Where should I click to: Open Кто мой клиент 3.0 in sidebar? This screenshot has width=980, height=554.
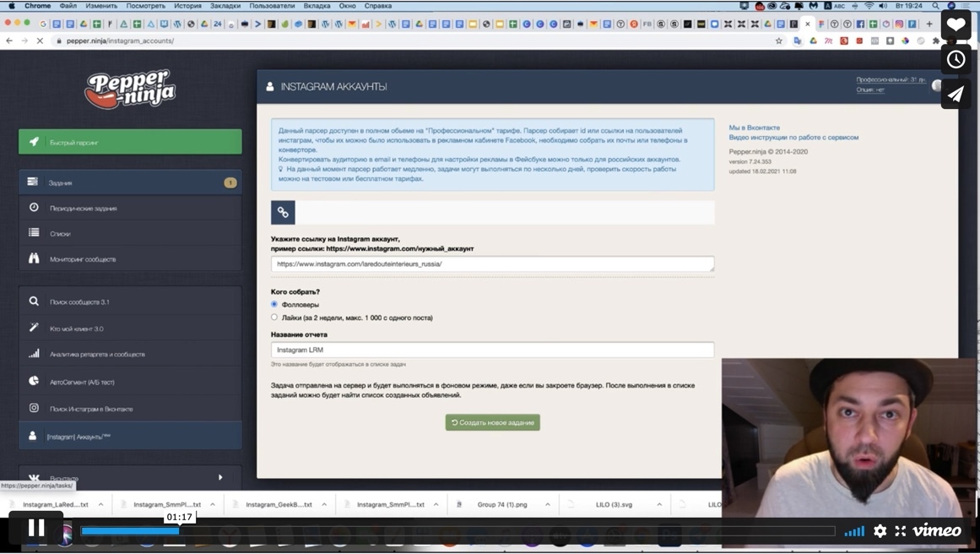pos(130,329)
